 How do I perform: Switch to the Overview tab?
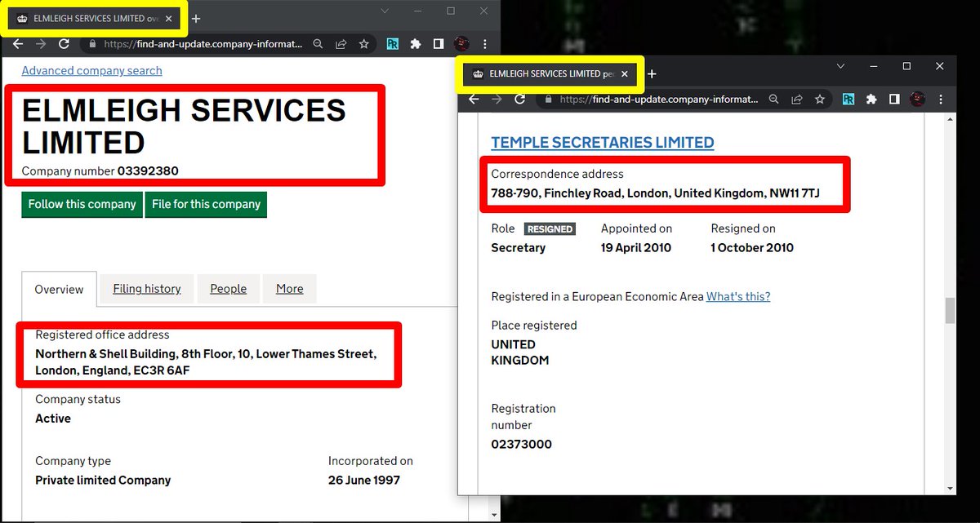click(x=59, y=289)
